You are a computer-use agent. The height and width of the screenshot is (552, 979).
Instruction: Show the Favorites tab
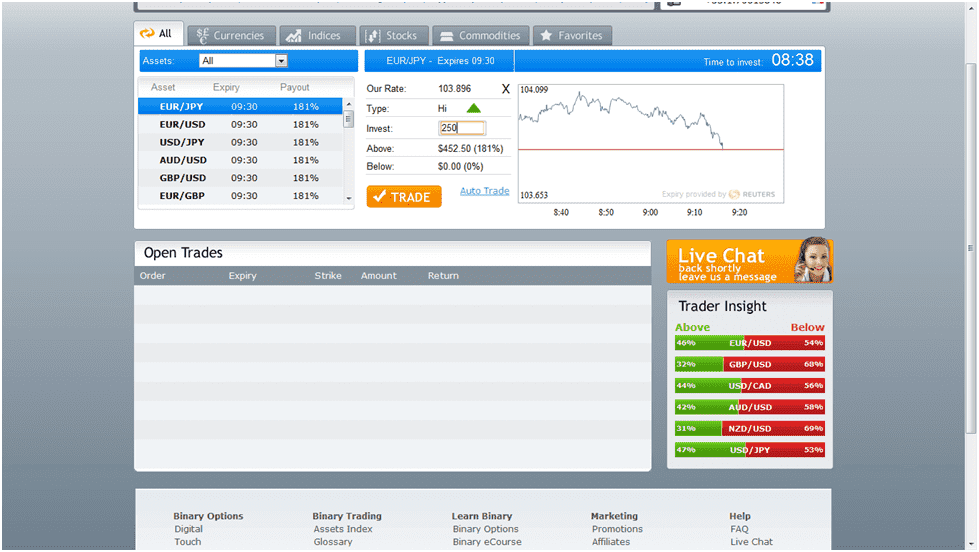pyautogui.click(x=571, y=36)
